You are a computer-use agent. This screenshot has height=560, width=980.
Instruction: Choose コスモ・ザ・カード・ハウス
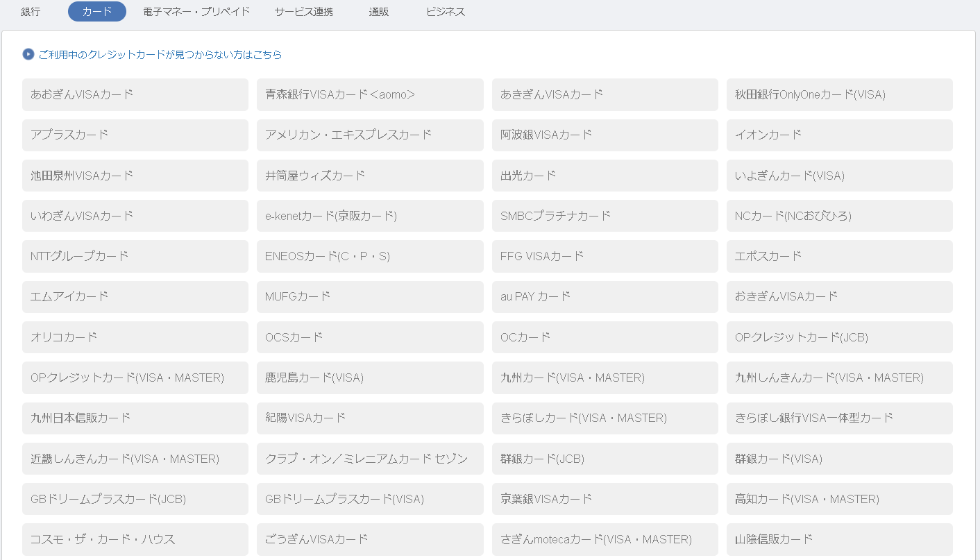tap(135, 539)
